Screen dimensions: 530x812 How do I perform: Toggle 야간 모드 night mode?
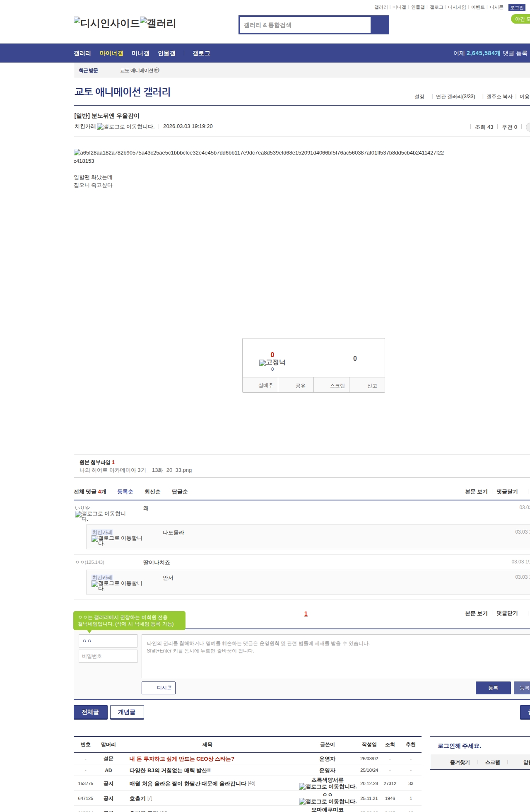[x=521, y=19]
